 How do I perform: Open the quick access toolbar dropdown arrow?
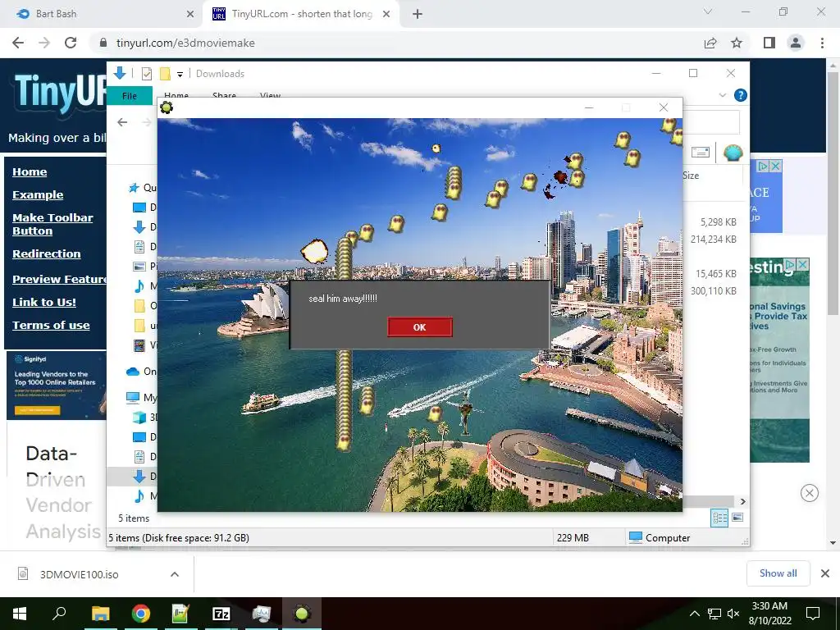[180, 75]
